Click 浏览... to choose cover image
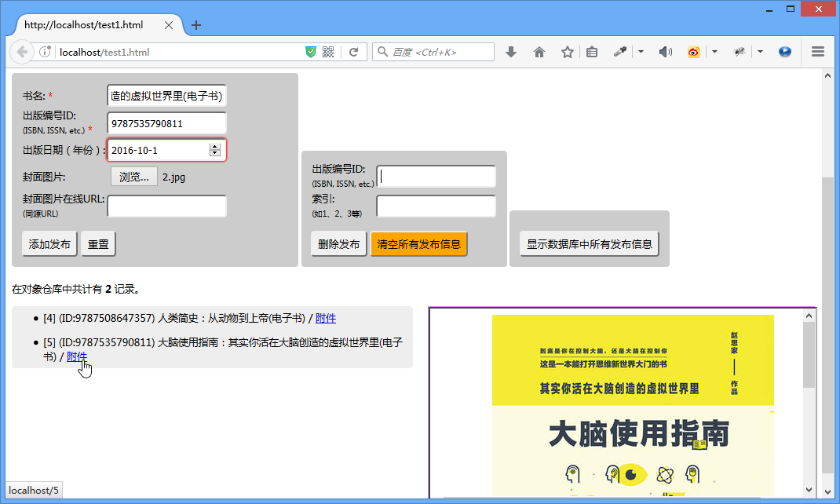 (134, 177)
